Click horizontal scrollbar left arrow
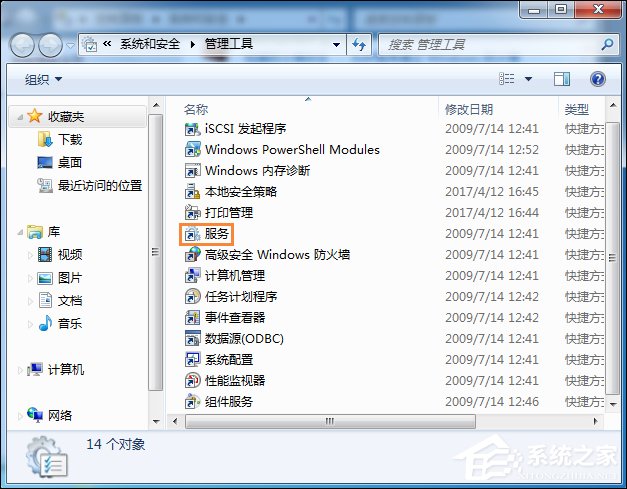Image resolution: width=627 pixels, height=489 pixels. (175, 421)
